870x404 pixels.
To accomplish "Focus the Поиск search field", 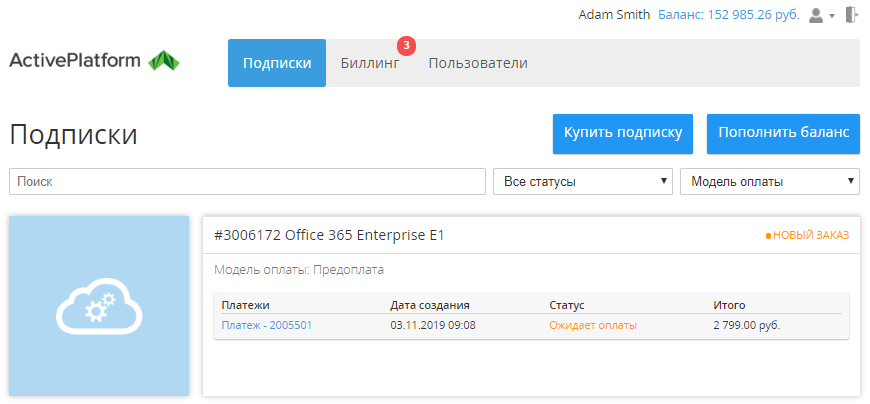I will tap(247, 181).
